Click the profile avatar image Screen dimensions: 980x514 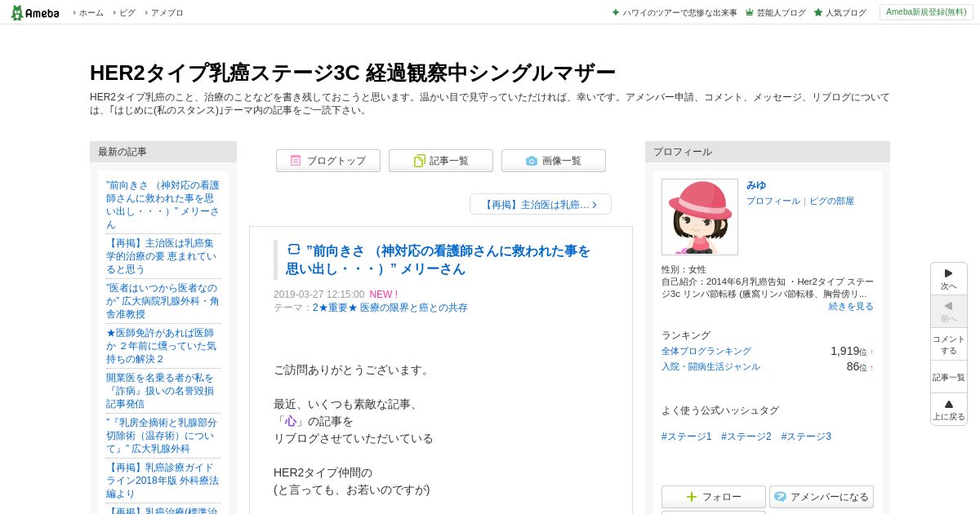(700, 217)
